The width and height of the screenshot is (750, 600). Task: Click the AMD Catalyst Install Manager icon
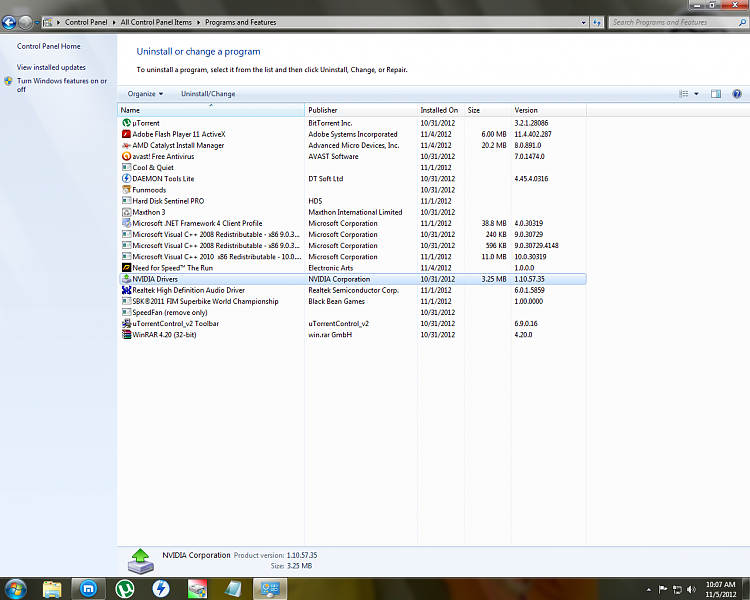[126, 145]
